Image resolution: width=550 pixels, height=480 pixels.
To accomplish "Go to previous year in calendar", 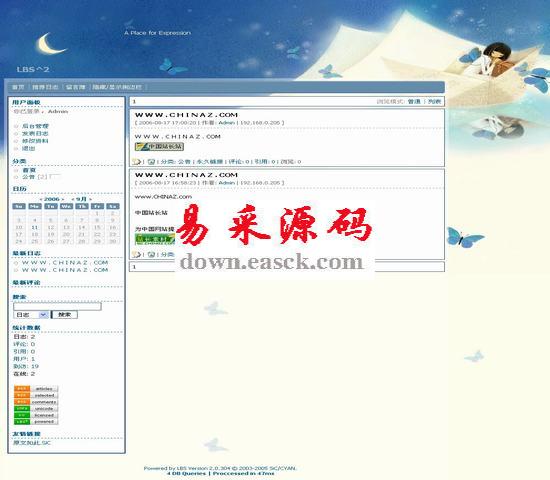I will (x=41, y=199).
